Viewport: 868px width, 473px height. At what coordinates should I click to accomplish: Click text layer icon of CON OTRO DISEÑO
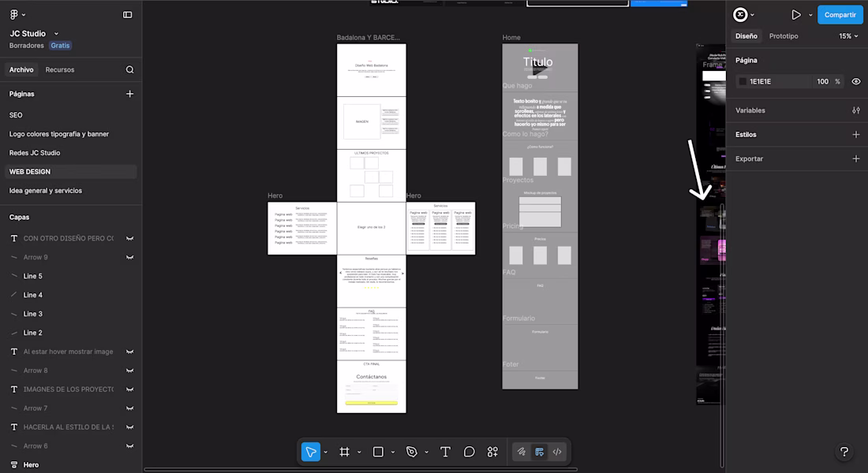click(x=14, y=238)
